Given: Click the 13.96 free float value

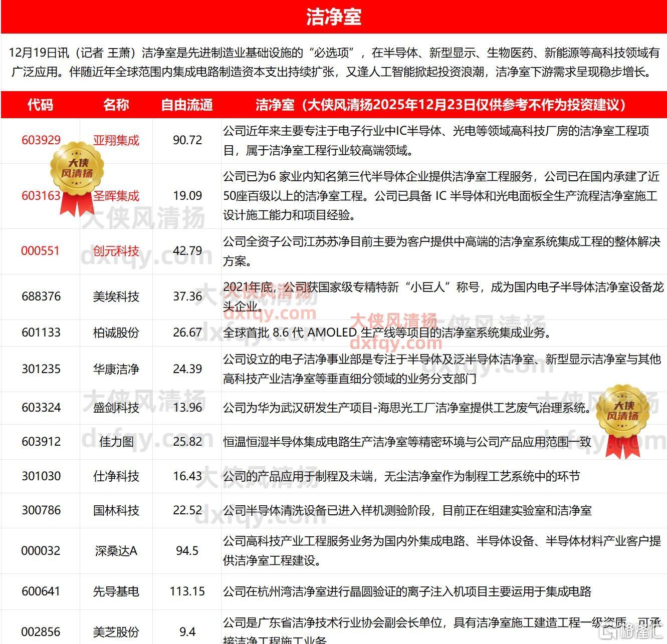Looking at the screenshot, I should click(x=187, y=408).
